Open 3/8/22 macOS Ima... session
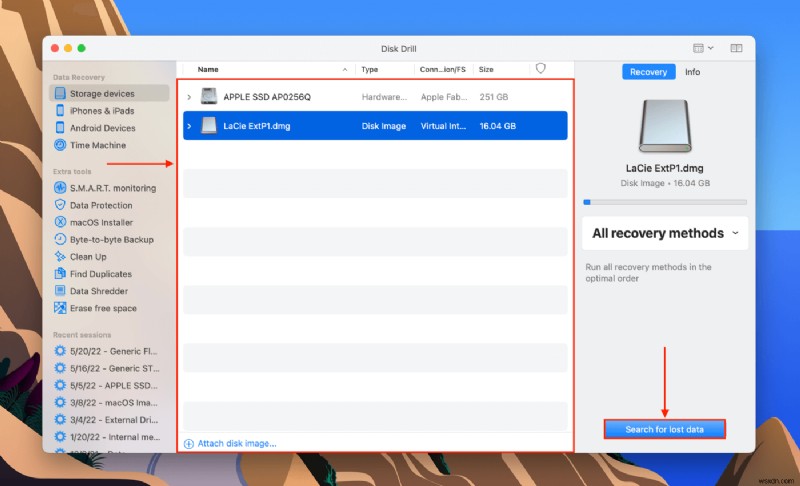This screenshot has height=486, width=800. [x=113, y=403]
